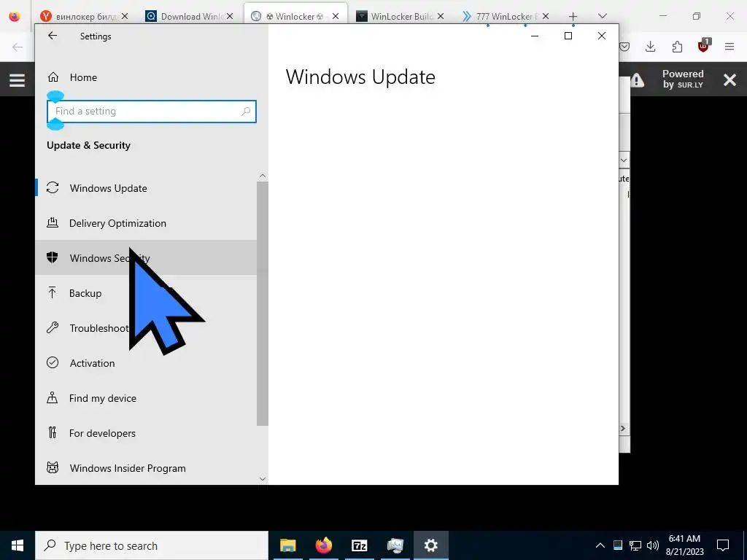This screenshot has width=747, height=560.
Task: Open Windows Insider Program settings
Action: coord(146,467)
